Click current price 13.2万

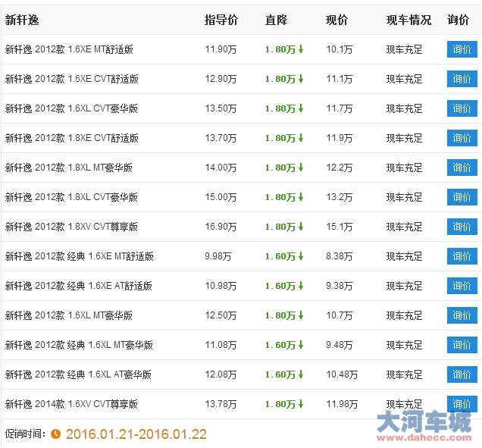point(339,197)
